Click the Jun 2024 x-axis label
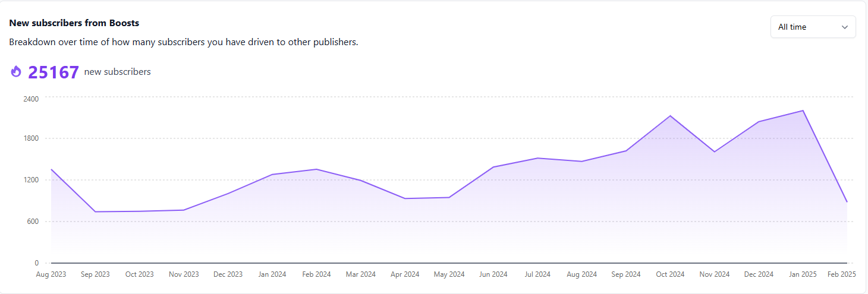The image size is (868, 294). pos(493,274)
